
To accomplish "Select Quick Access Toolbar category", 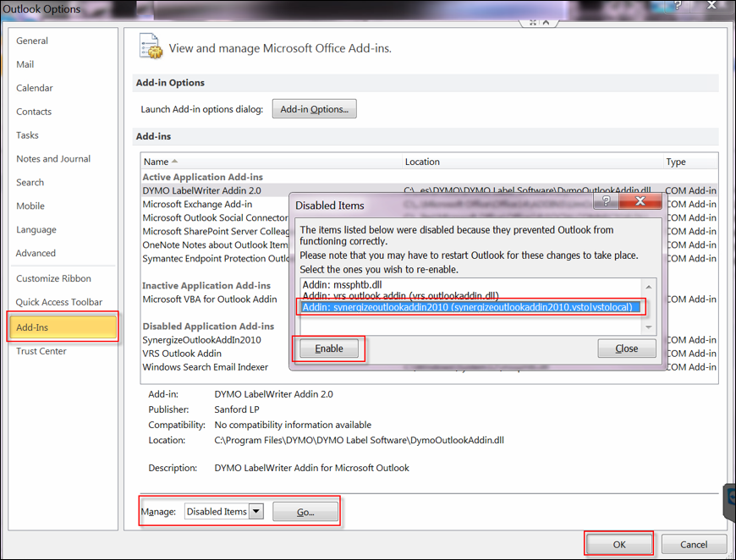I will point(59,302).
